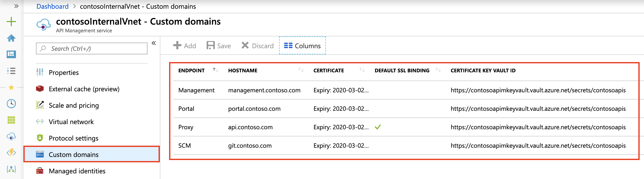Image resolution: width=644 pixels, height=179 pixels.
Task: Click the key vault URL in SCM row
Action: [x=538, y=146]
